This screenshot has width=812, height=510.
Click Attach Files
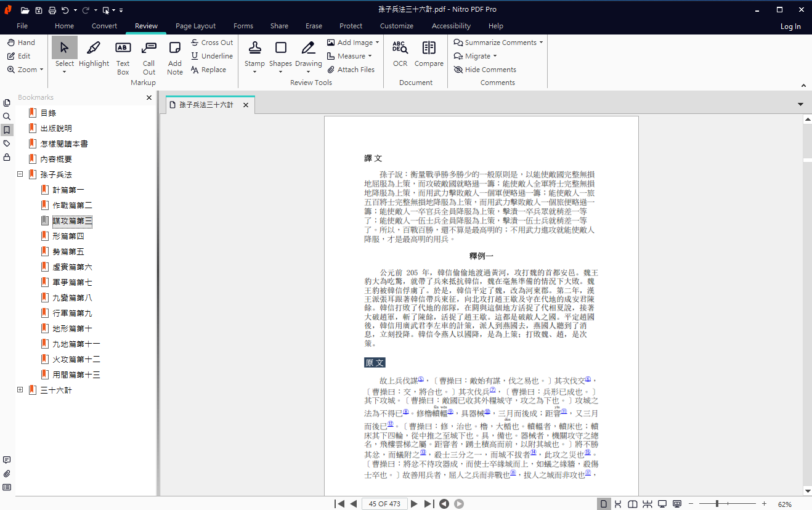pyautogui.click(x=351, y=70)
